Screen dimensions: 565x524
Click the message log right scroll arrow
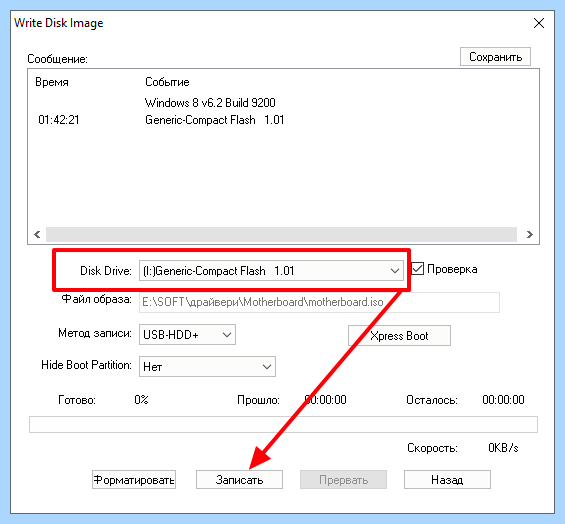coord(529,235)
